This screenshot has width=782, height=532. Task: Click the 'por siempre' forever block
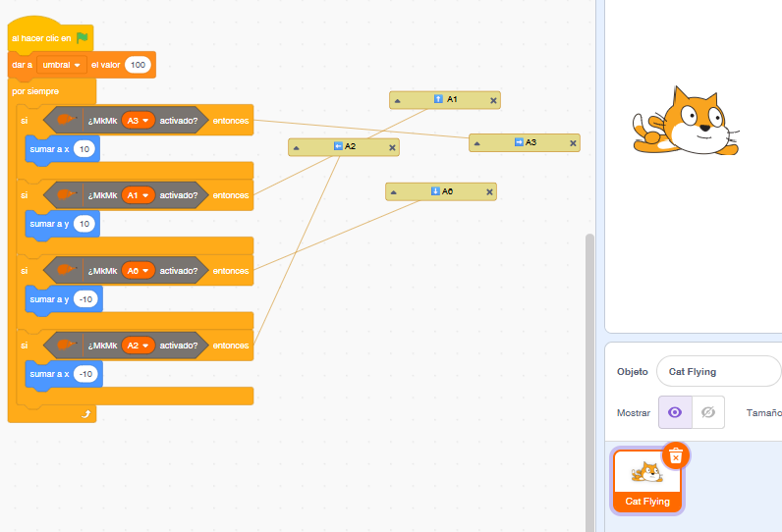click(35, 91)
